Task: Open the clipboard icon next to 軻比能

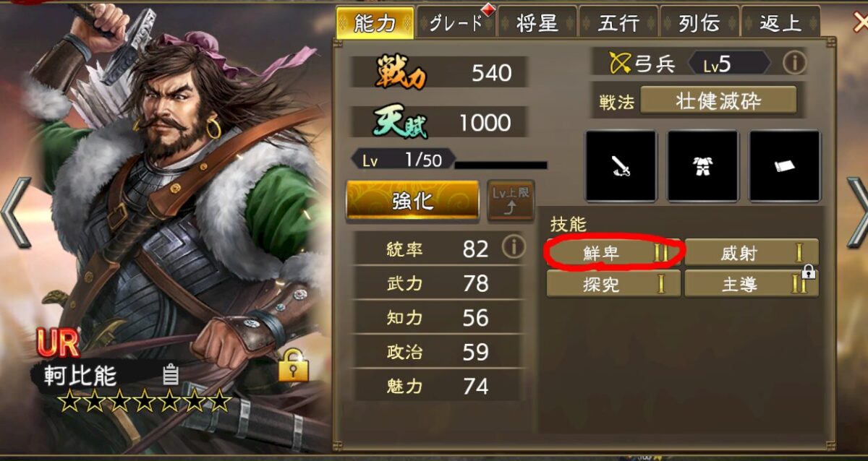Action: pos(170,374)
